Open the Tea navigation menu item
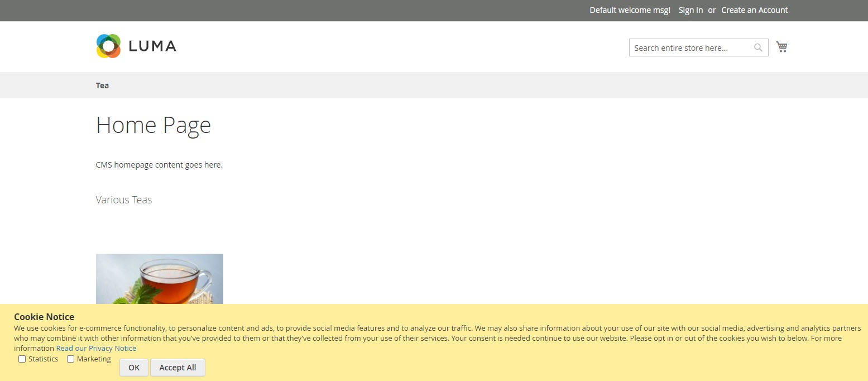This screenshot has height=381, width=868. [x=102, y=85]
